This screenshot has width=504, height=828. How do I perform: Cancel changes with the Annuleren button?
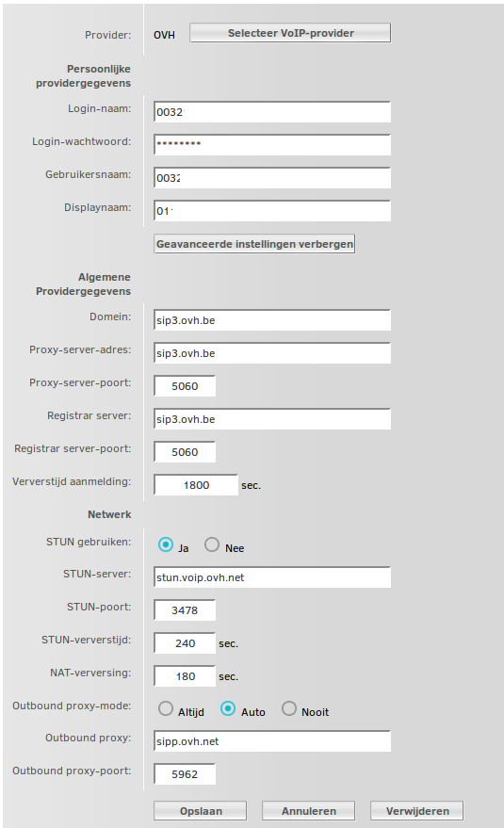[x=309, y=811]
